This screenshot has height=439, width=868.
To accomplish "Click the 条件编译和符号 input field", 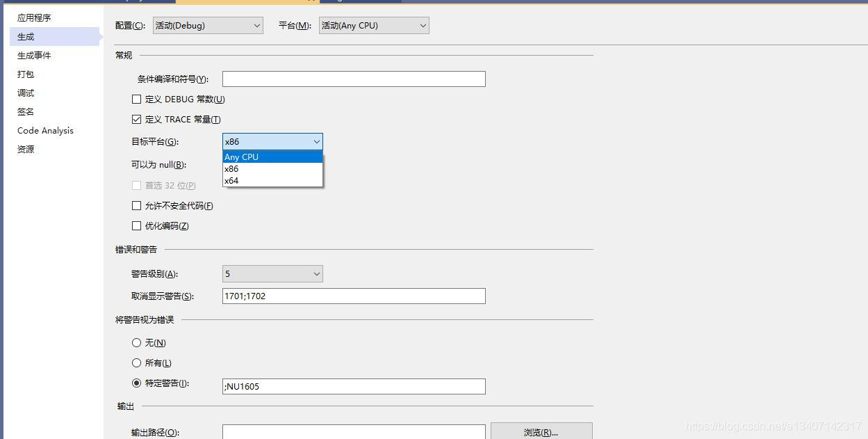I will click(354, 79).
